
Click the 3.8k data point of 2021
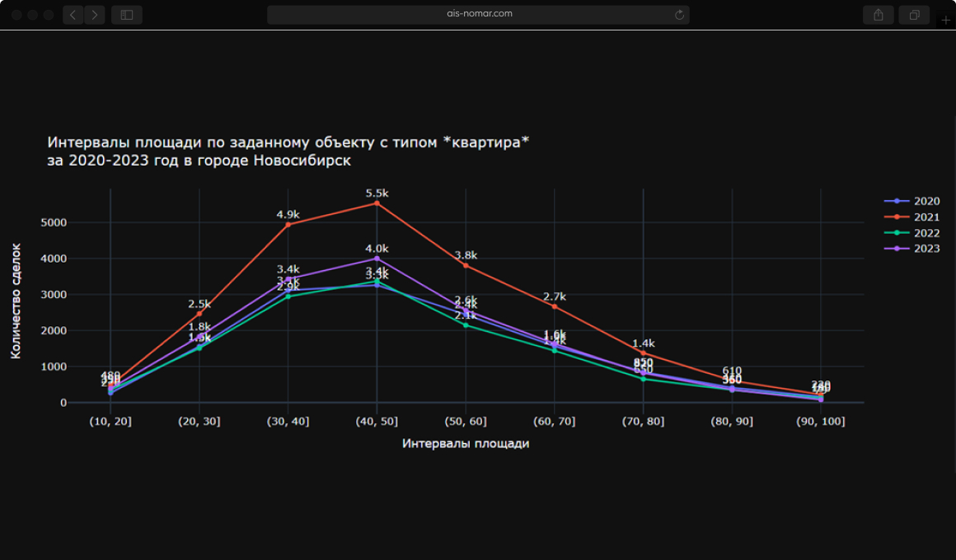pyautogui.click(x=466, y=266)
